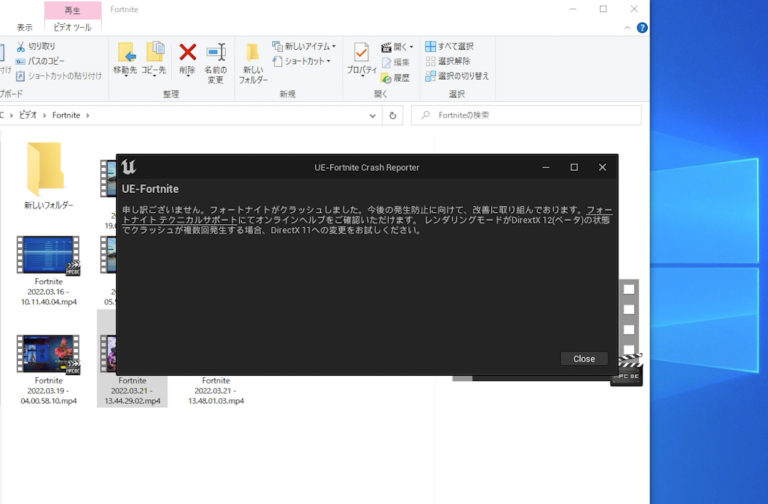This screenshot has height=504, width=768.
Task: Expand the New item (新しいアイテム) dropdown
Action: 334,46
